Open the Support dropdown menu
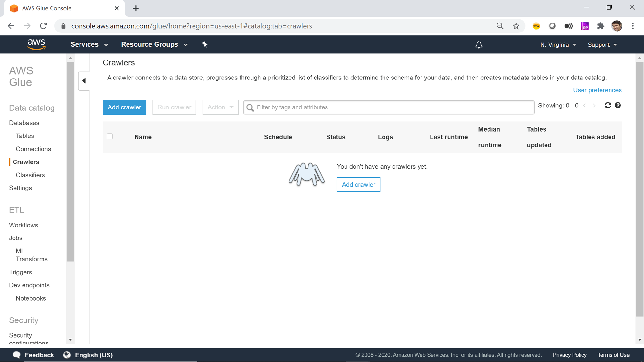The image size is (644, 362). pyautogui.click(x=602, y=45)
